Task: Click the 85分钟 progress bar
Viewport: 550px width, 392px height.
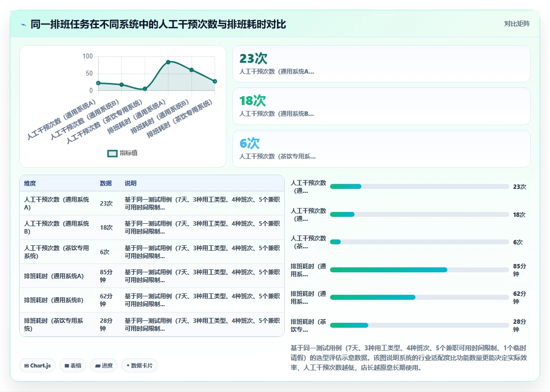Action: tap(419, 270)
